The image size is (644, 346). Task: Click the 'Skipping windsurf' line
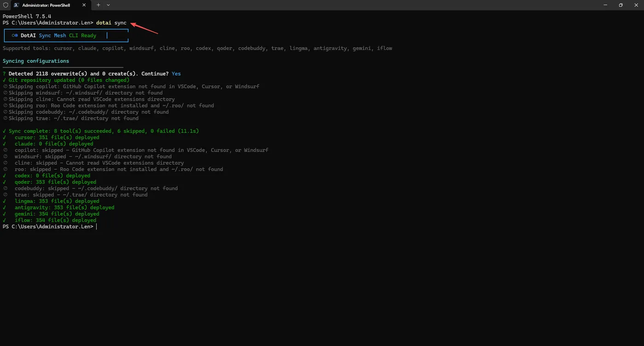[83, 93]
